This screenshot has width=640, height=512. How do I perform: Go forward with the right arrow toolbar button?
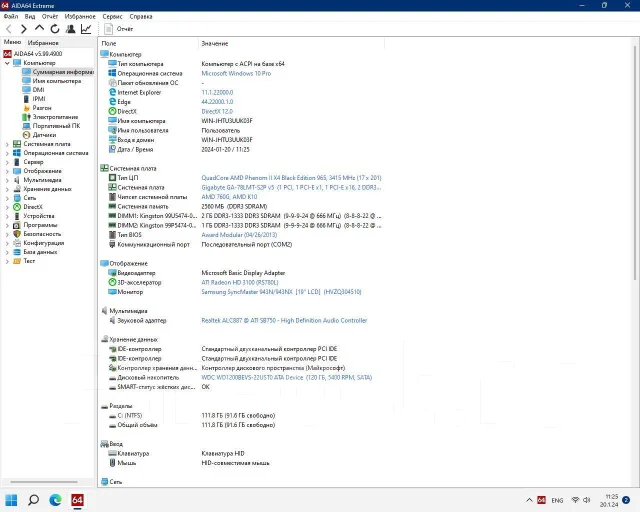tap(24, 29)
